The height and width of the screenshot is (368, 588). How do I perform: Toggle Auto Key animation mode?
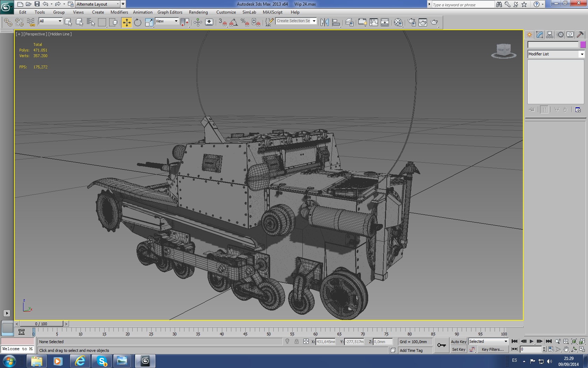(458, 342)
